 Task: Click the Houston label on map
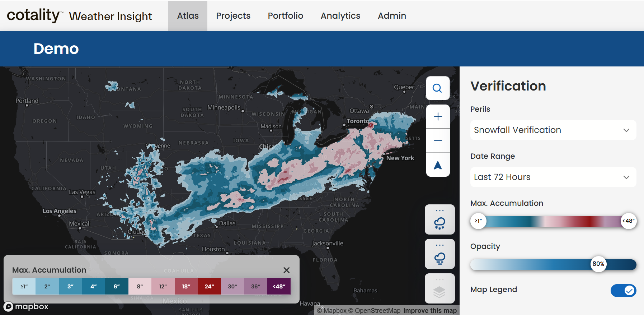pos(213,249)
